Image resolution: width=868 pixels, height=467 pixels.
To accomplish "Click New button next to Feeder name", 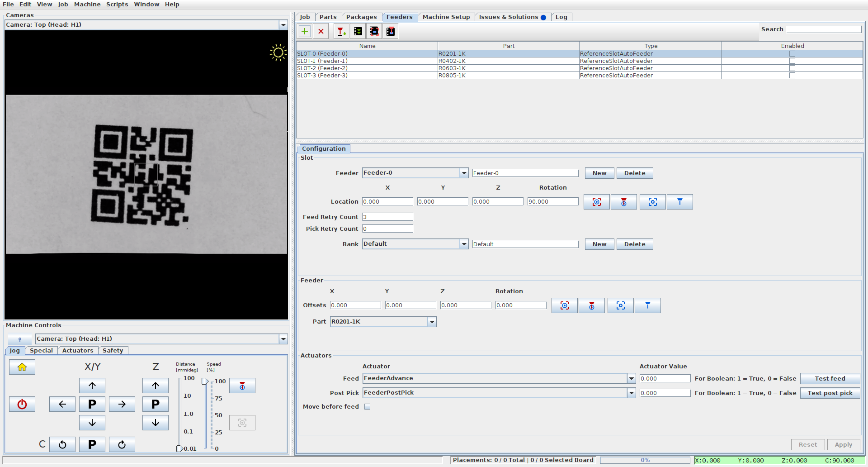I will tap(599, 173).
